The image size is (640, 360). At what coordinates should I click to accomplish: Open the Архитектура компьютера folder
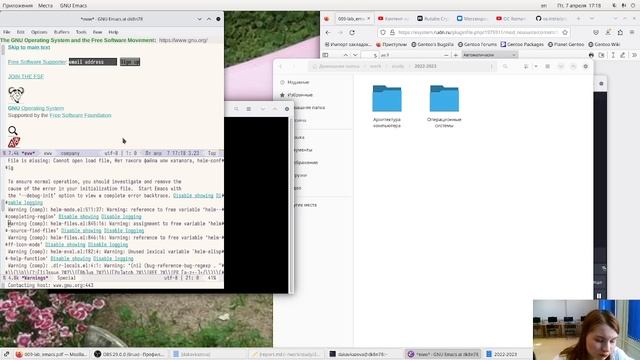pos(387,107)
